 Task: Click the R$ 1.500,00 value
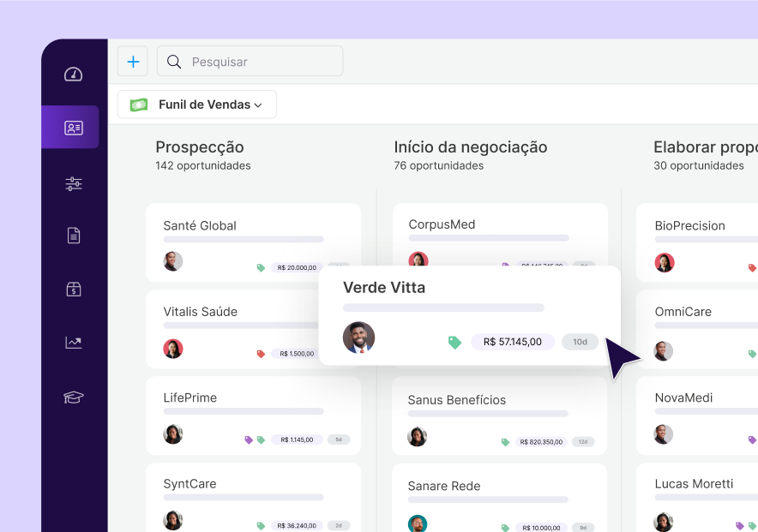pos(297,354)
